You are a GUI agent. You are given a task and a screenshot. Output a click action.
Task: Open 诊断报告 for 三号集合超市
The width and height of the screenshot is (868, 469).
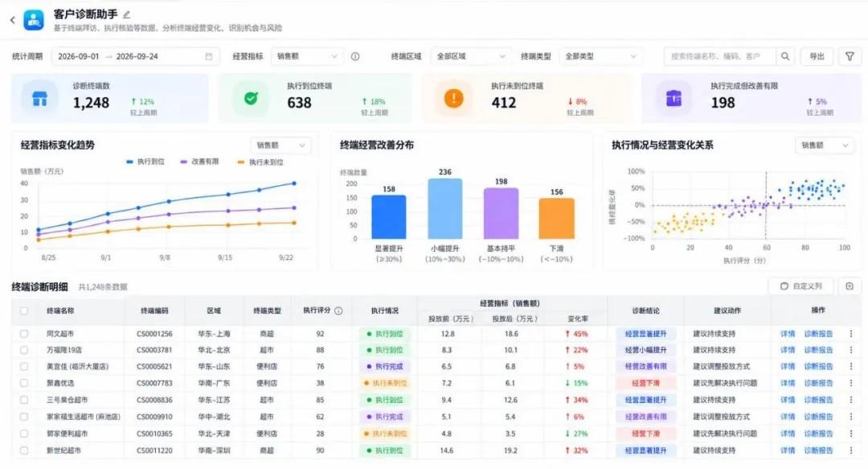click(818, 400)
